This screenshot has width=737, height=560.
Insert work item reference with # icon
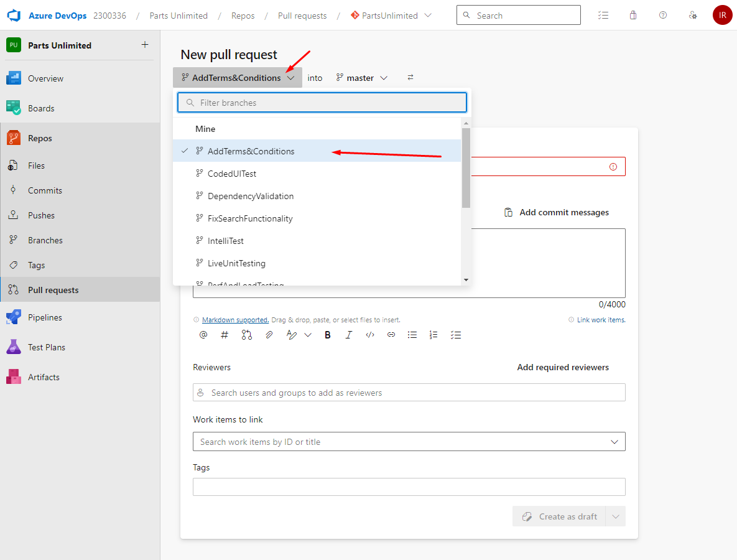click(x=225, y=335)
